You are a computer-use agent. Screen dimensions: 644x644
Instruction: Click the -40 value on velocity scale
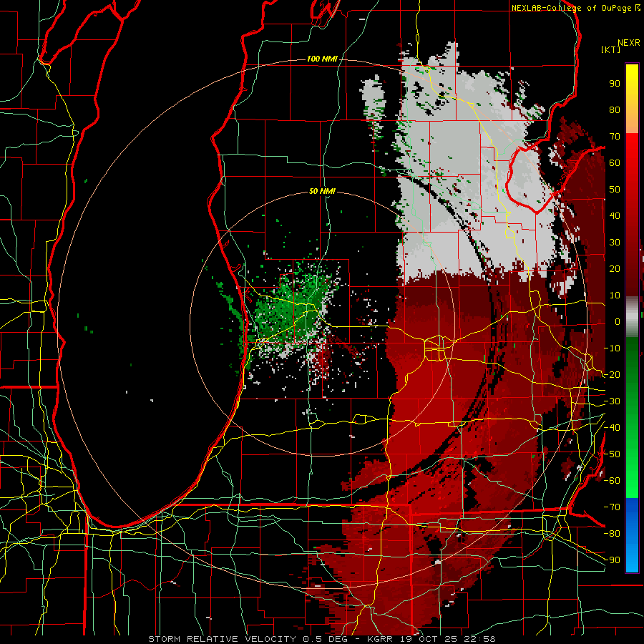pos(612,428)
